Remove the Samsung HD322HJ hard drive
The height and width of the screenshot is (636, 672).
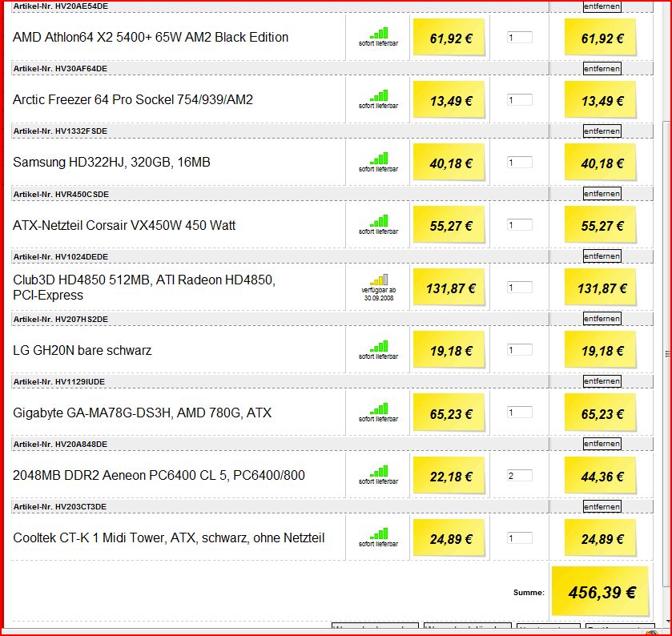602,131
